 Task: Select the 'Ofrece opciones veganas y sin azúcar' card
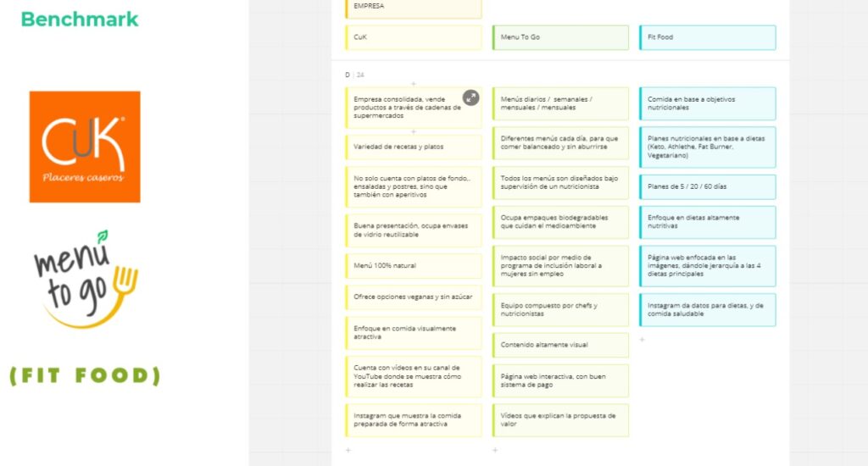tap(414, 297)
